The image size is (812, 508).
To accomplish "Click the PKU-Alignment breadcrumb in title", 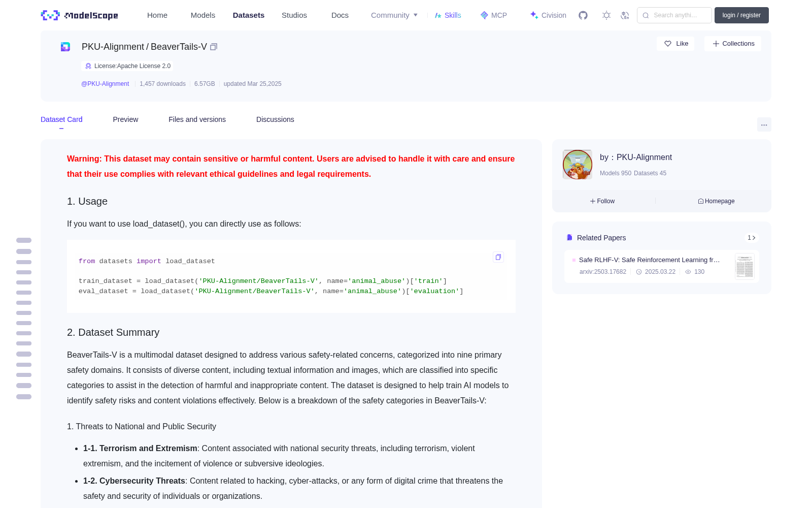I will tap(113, 47).
